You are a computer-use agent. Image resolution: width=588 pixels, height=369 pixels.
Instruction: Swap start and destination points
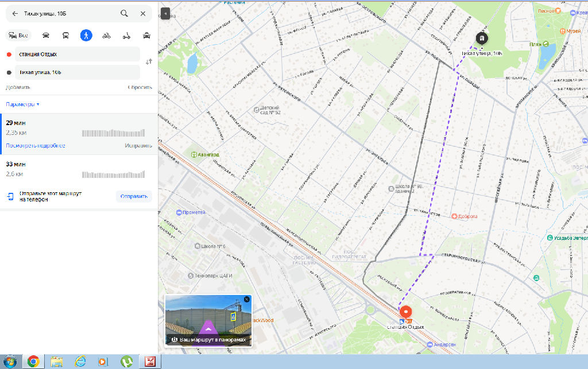pyautogui.click(x=149, y=62)
